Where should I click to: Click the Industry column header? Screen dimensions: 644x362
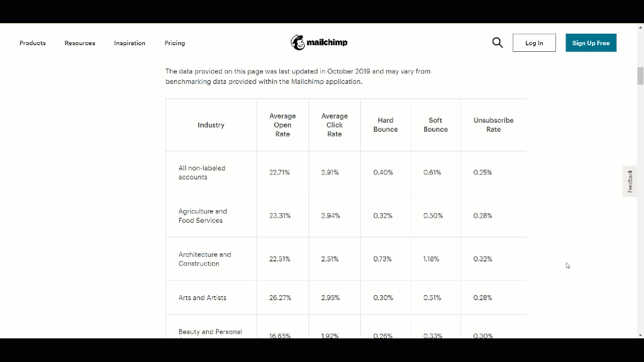211,125
